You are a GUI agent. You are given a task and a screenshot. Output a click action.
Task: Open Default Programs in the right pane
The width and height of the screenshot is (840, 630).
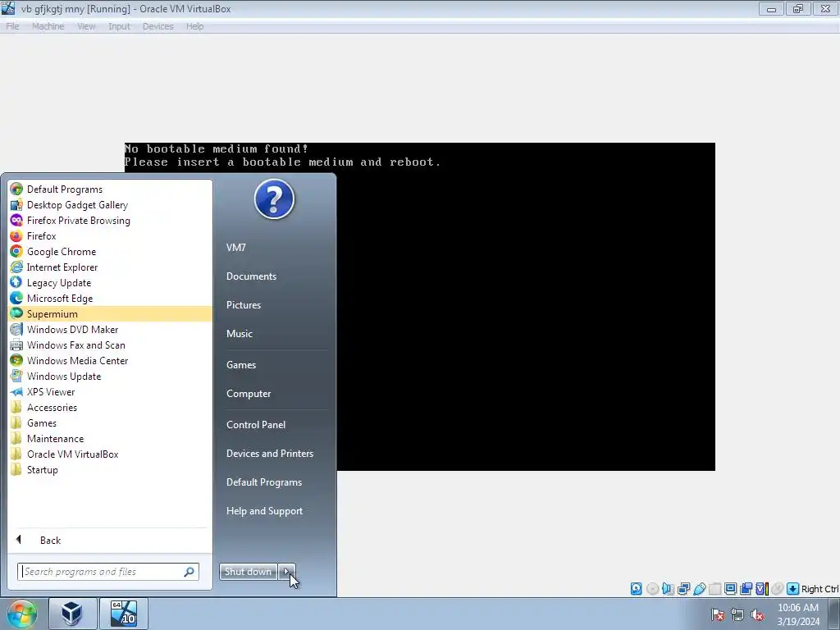coord(263,482)
